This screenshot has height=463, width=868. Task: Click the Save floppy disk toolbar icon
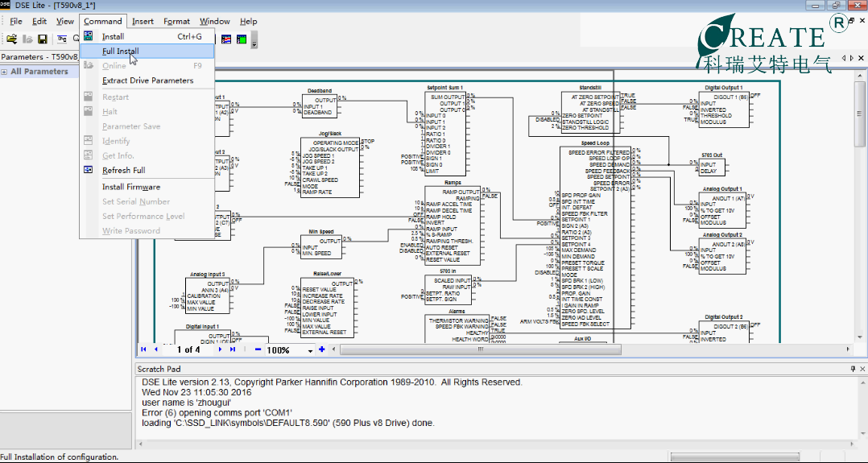(42, 39)
